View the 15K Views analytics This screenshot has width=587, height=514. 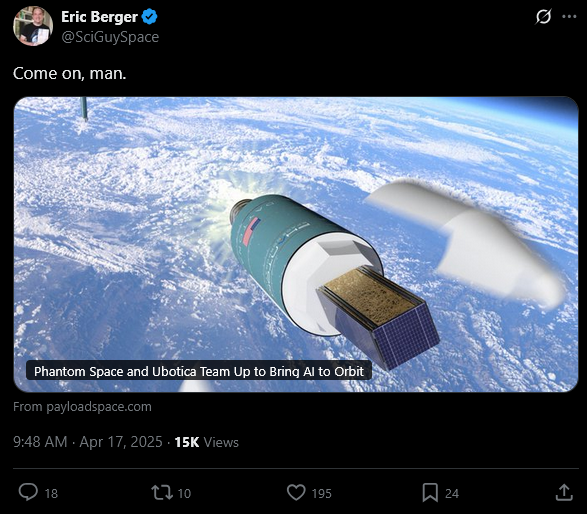[x=206, y=442]
